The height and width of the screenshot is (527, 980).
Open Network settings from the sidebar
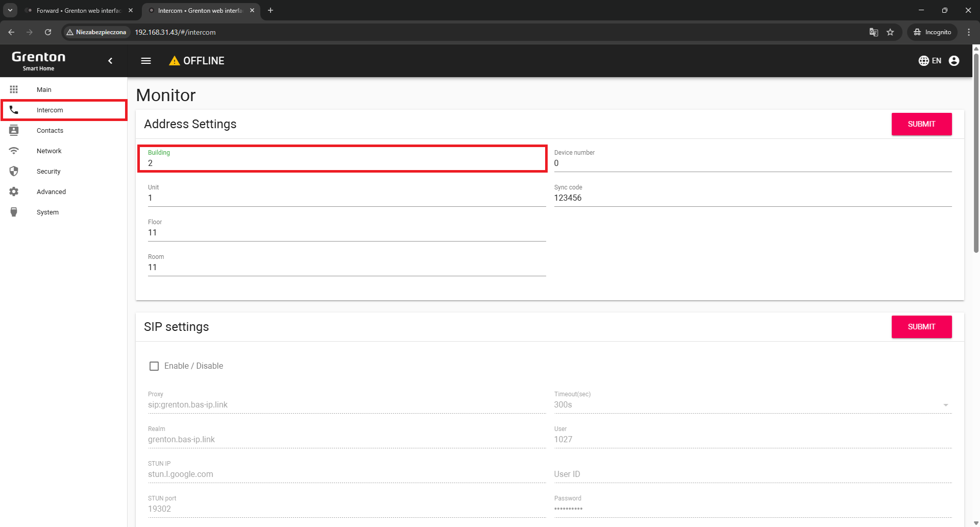tap(49, 151)
